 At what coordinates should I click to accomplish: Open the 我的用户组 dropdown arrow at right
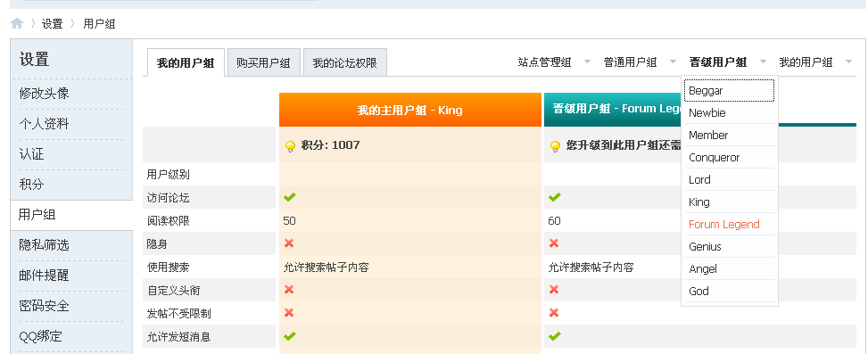pos(849,62)
